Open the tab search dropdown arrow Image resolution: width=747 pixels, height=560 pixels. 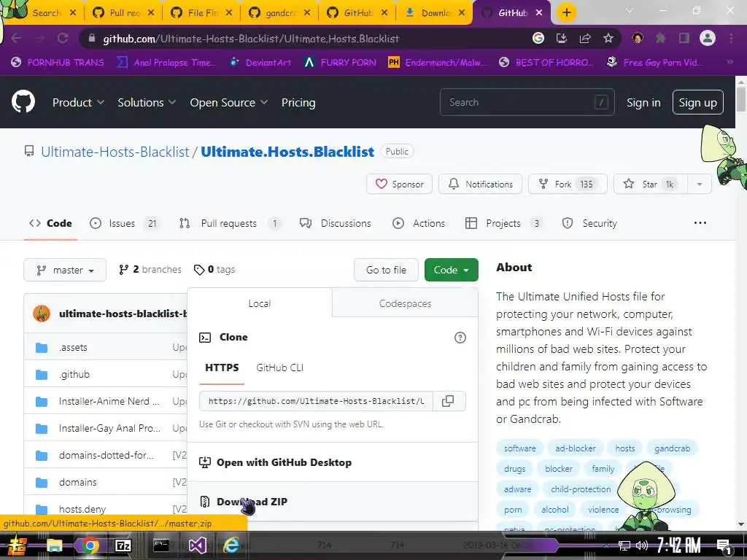[630, 10]
